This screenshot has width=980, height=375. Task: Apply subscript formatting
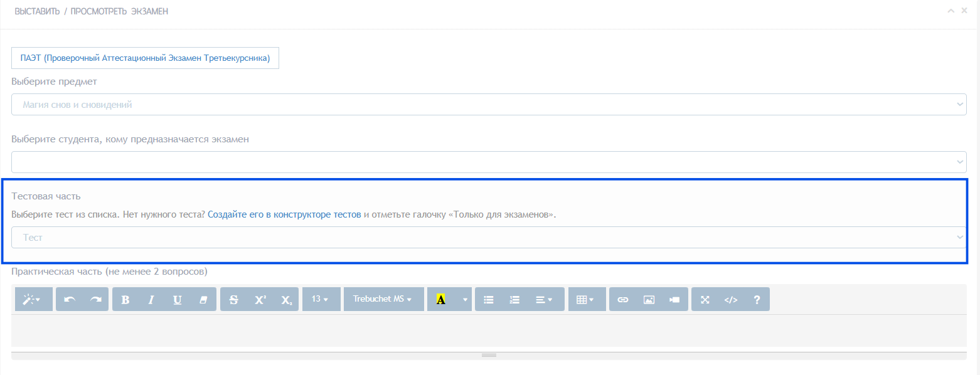[286, 299]
